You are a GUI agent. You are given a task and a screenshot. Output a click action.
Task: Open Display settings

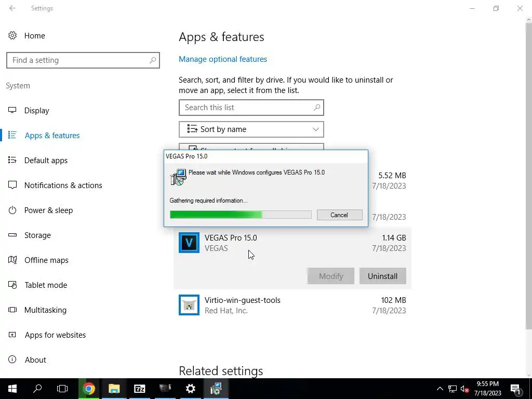37,111
